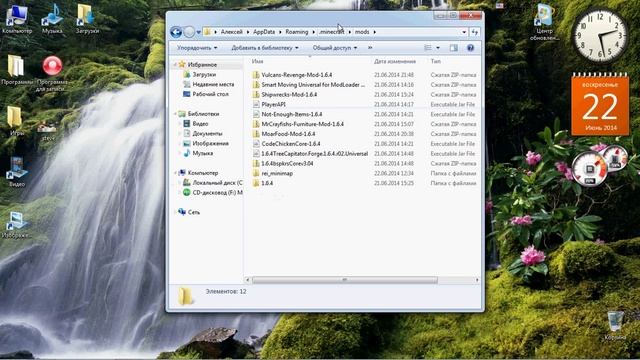This screenshot has width=640, height=360.
Task: Select CD-дисковод (F:) in sidebar
Action: pyautogui.click(x=217, y=192)
